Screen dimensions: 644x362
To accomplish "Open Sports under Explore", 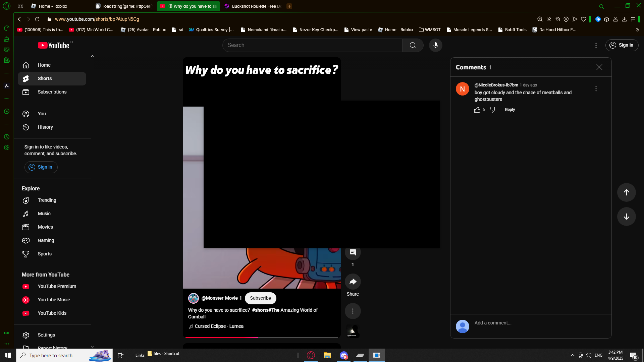I will click(x=52, y=254).
